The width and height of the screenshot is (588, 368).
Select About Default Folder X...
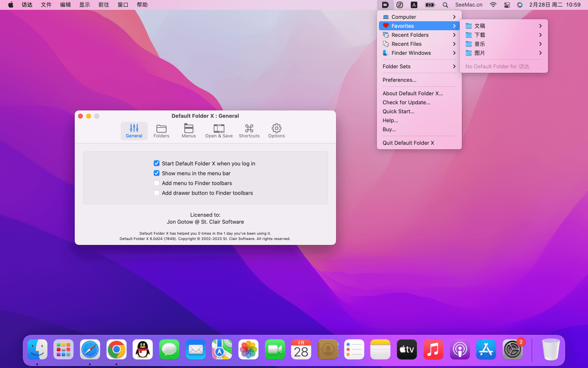419,93
